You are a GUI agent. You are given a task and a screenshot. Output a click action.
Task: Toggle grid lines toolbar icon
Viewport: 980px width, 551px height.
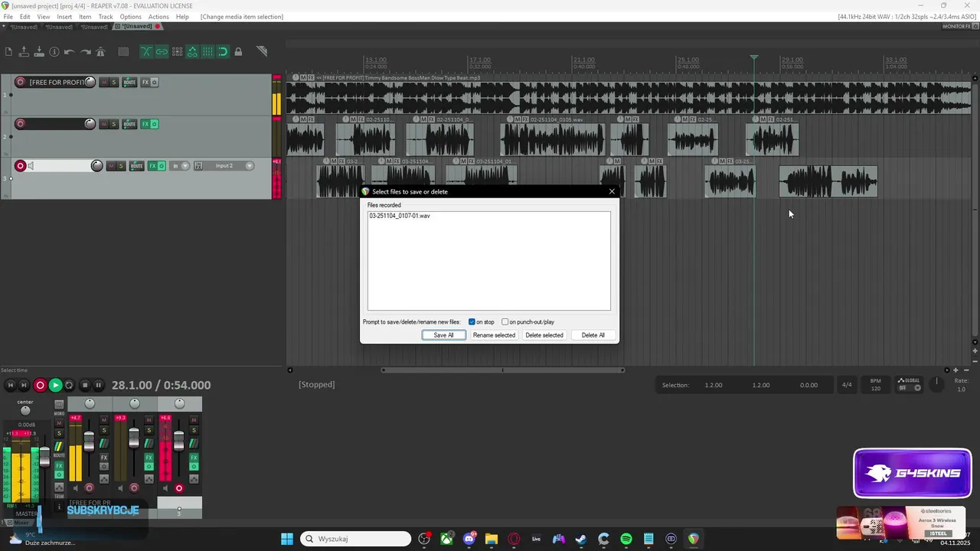pyautogui.click(x=207, y=52)
